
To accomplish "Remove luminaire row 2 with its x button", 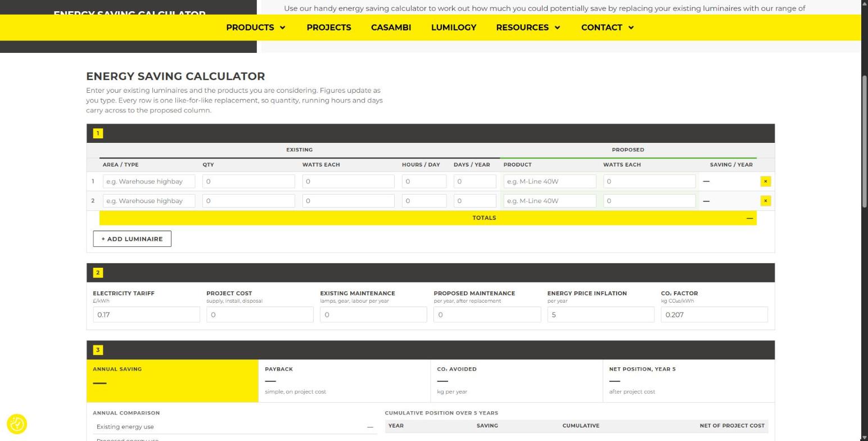I will pyautogui.click(x=765, y=201).
